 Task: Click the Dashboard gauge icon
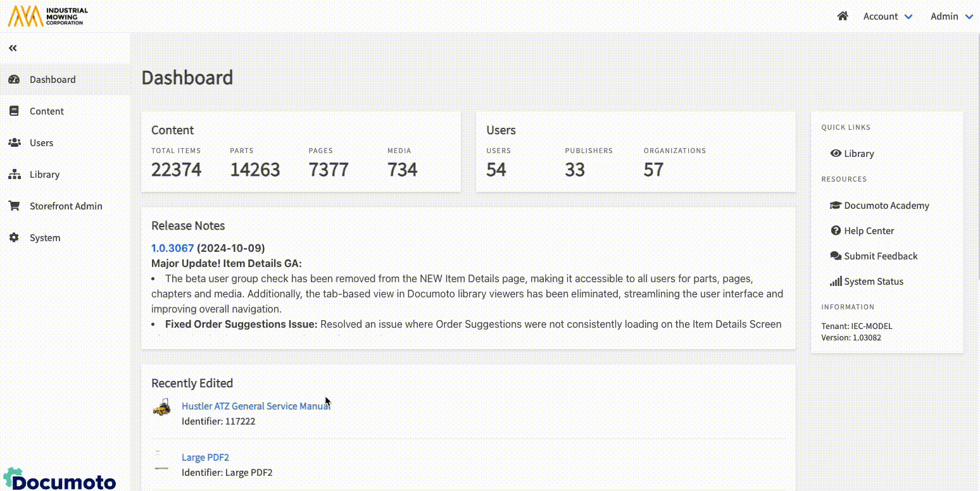pyautogui.click(x=14, y=80)
